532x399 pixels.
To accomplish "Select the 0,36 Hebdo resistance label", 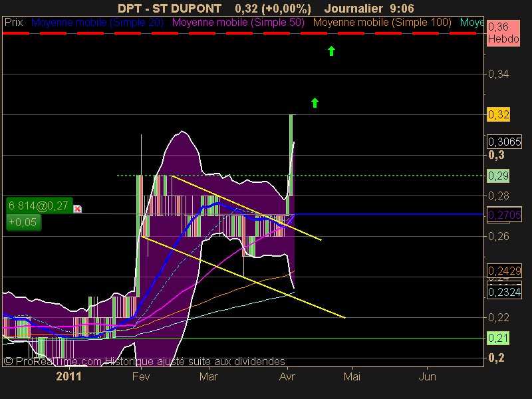I will 503,33.
